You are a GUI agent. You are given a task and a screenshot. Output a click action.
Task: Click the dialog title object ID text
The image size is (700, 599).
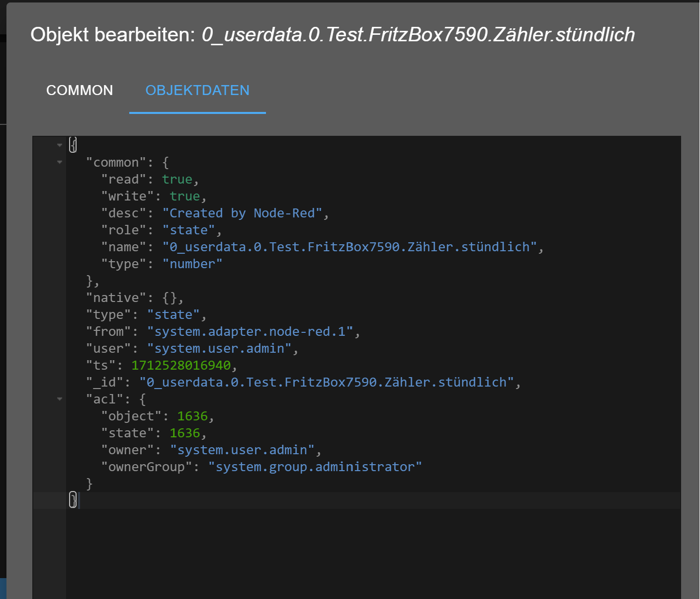pos(418,35)
